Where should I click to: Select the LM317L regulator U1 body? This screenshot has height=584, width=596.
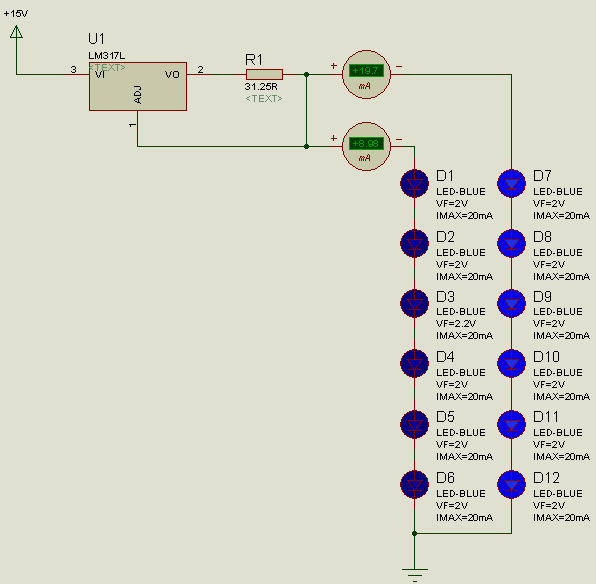pos(138,87)
